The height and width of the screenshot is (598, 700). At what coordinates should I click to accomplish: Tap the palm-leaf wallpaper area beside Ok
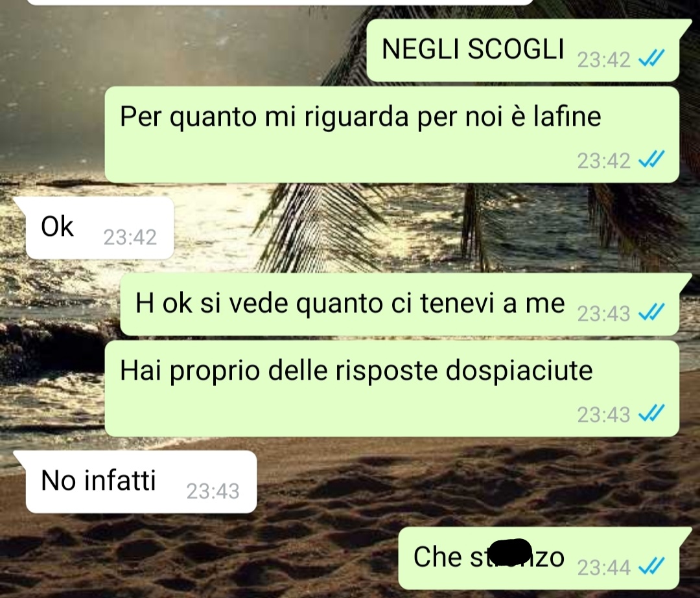click(321, 227)
